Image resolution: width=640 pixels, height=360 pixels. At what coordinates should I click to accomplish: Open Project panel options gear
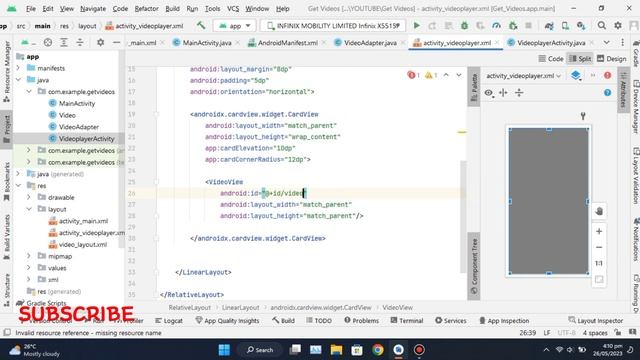(x=100, y=42)
